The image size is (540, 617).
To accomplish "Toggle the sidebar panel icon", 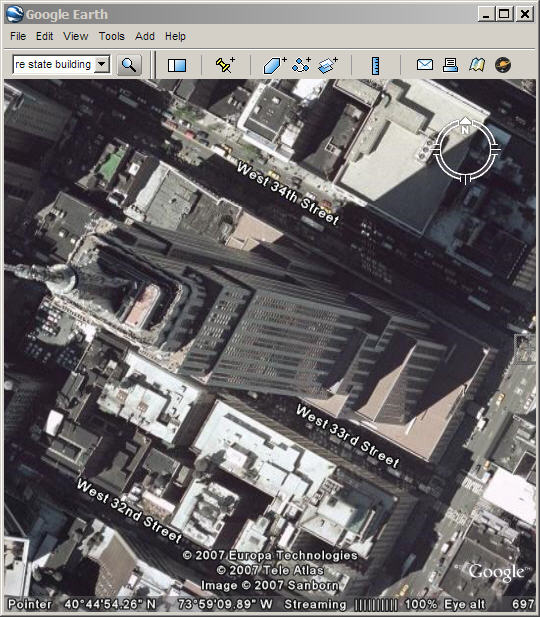I will point(177,65).
